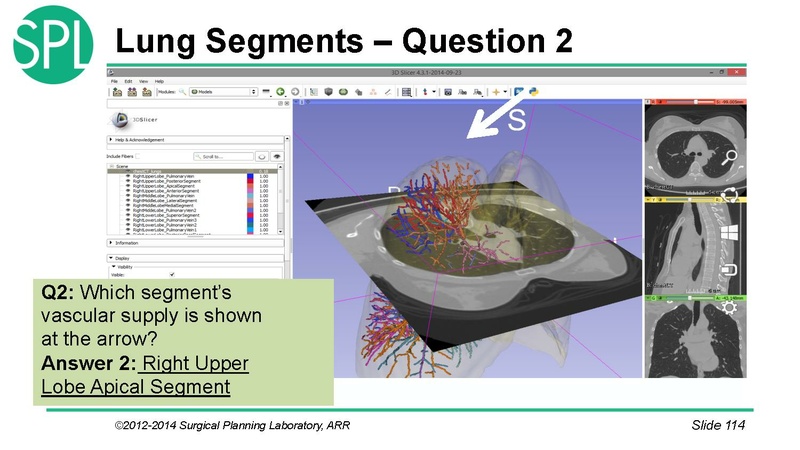This screenshot has height=450, width=800.
Task: Click model tree scrollbar up arrow
Action: (x=281, y=167)
